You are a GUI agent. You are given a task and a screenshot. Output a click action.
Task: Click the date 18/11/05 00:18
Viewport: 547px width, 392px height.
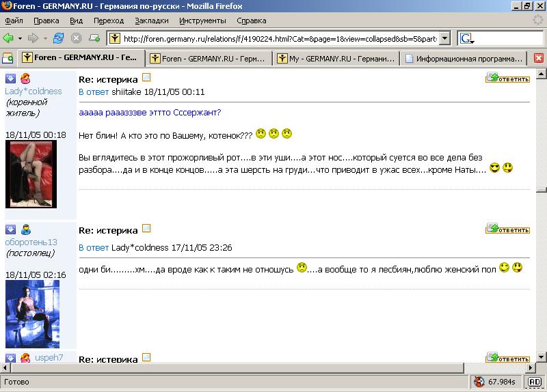(36, 135)
